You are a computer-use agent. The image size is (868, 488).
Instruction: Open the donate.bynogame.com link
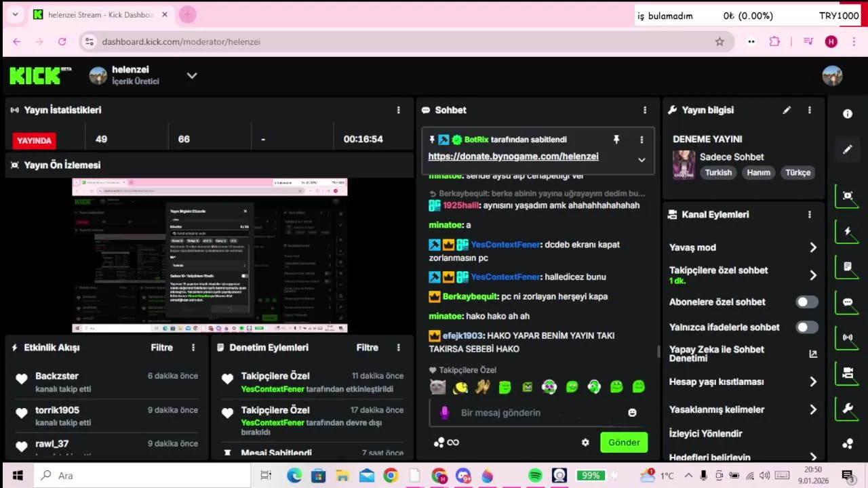point(513,156)
